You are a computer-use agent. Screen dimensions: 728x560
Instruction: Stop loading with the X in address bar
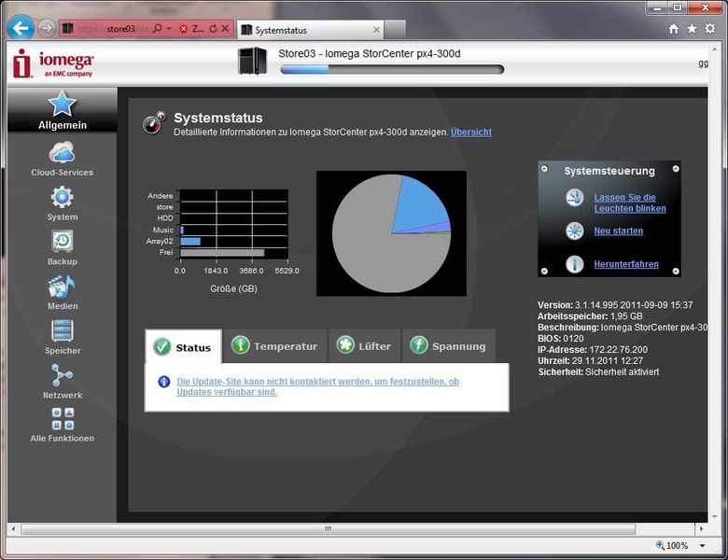(225, 28)
